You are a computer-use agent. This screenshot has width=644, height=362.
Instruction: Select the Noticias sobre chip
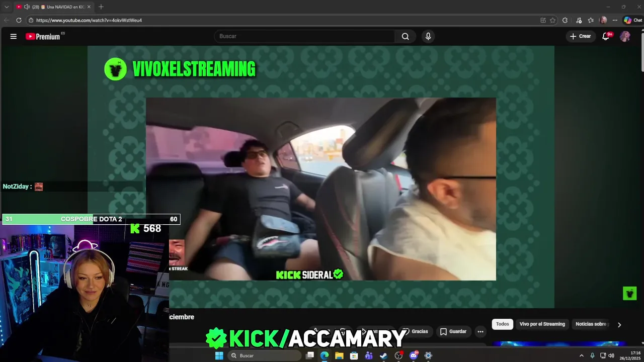click(592, 324)
